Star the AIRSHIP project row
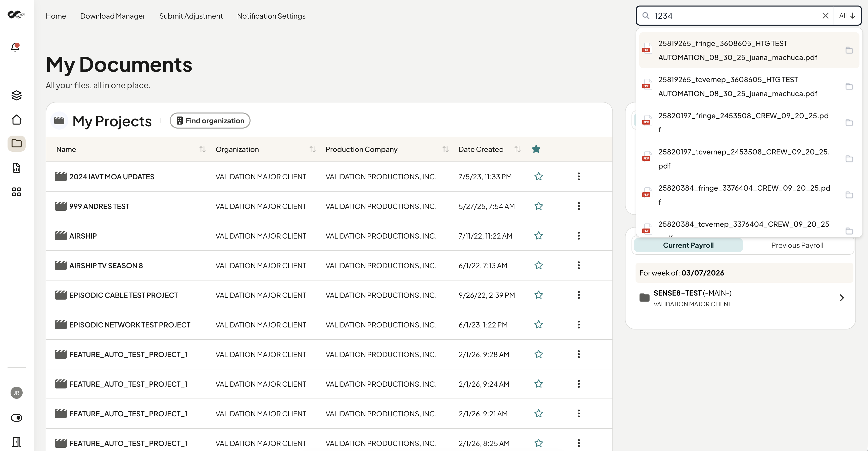Viewport: 868px width, 451px height. (x=539, y=236)
